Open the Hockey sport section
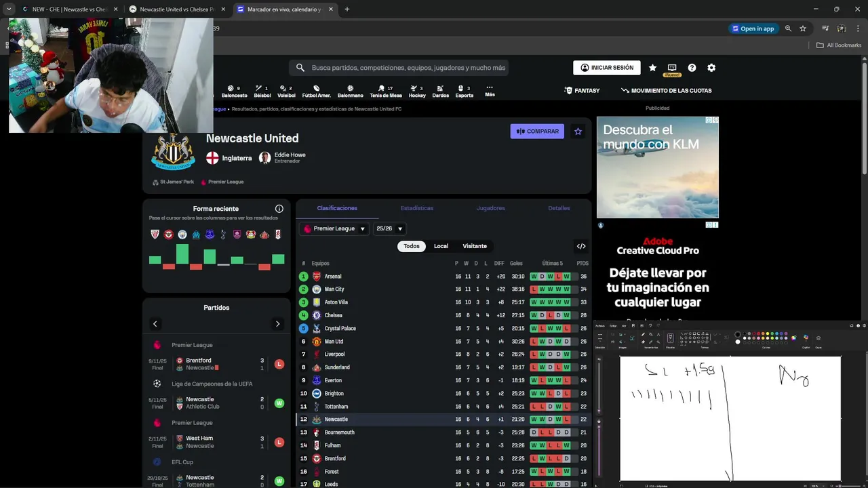This screenshot has width=868, height=488. click(417, 91)
